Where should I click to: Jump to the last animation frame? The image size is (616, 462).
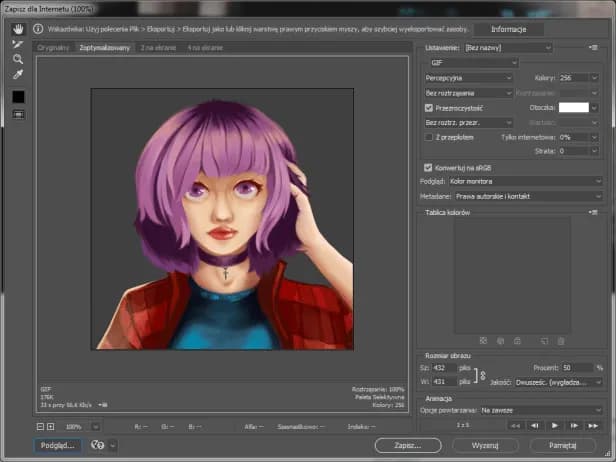592,425
